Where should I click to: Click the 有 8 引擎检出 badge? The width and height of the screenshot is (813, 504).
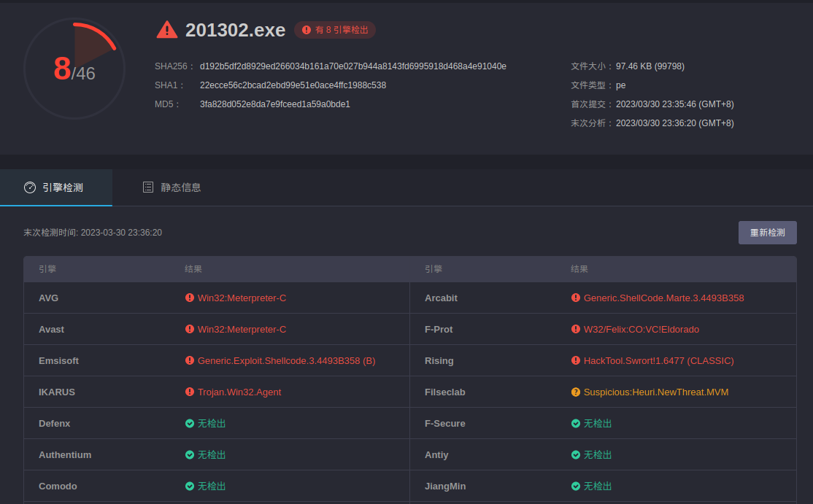coord(335,30)
